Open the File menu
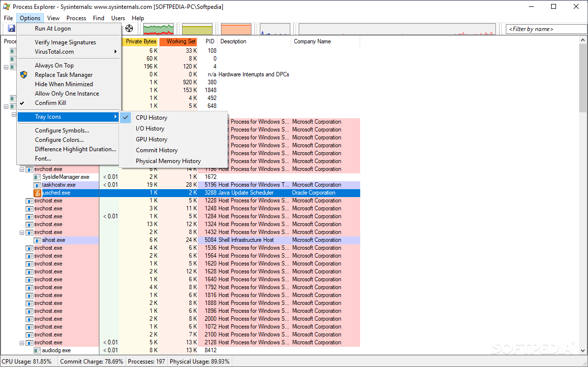Image resolution: width=588 pixels, height=367 pixels. click(8, 18)
